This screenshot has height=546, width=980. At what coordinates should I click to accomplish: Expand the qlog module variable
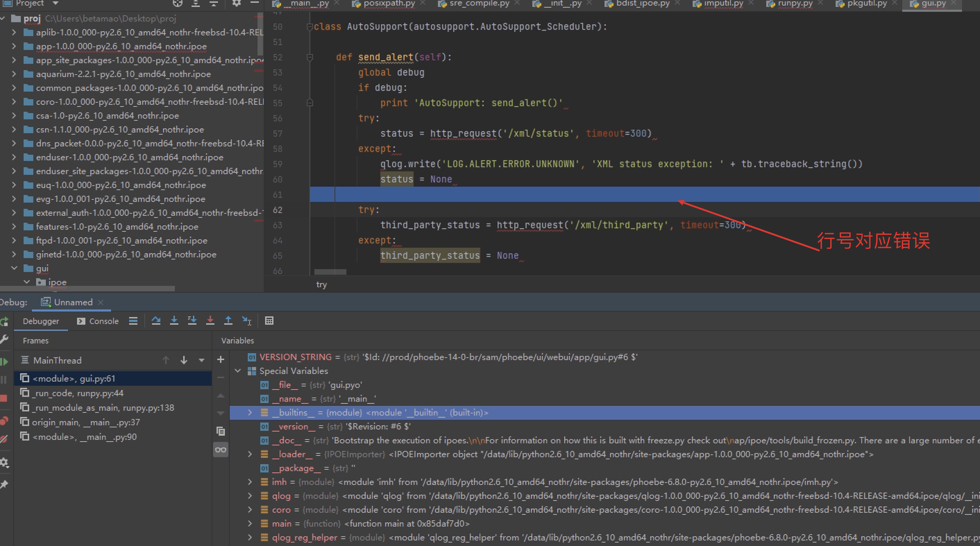250,496
